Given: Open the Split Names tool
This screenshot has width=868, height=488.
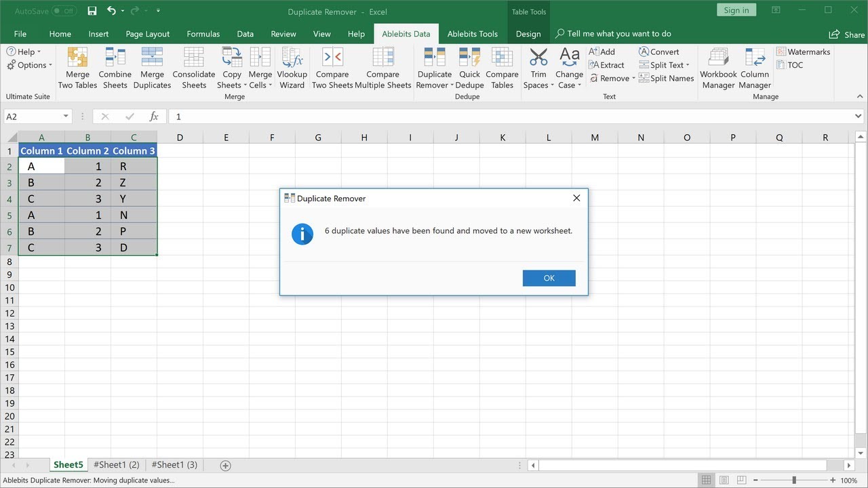Looking at the screenshot, I should pyautogui.click(x=666, y=78).
